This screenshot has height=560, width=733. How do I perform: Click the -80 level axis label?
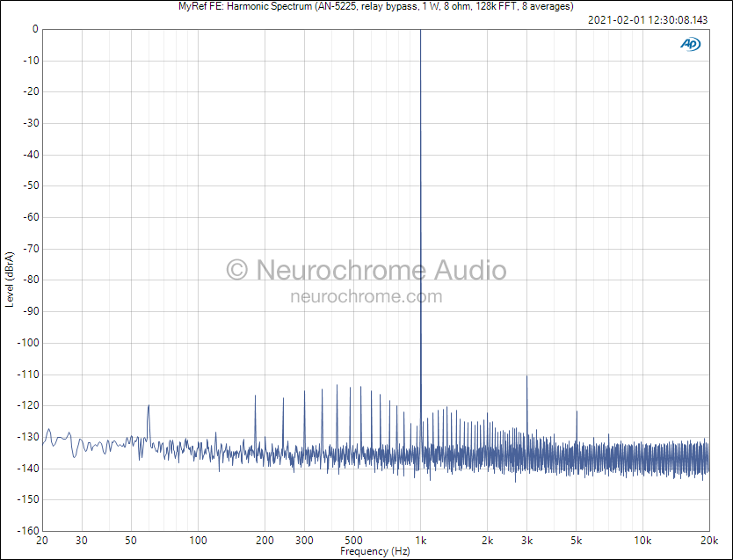31,280
